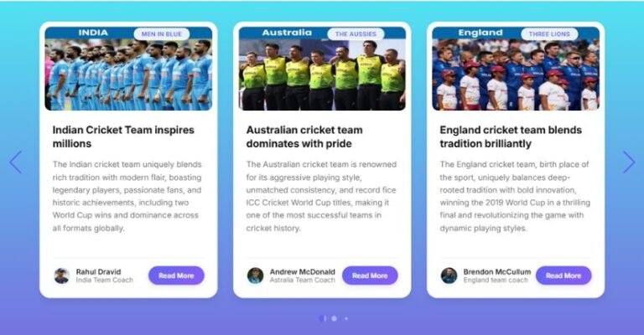The width and height of the screenshot is (644, 335).
Task: Select the first carousel pagination dot
Action: (323, 318)
